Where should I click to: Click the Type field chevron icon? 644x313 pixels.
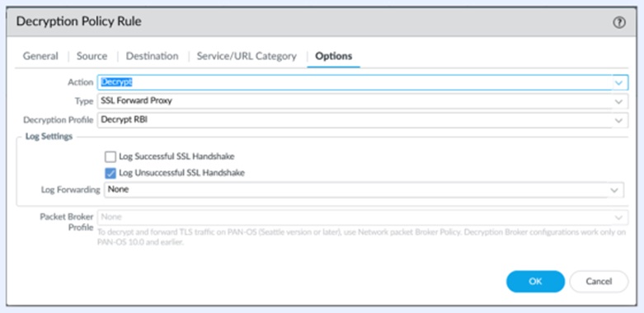618,101
